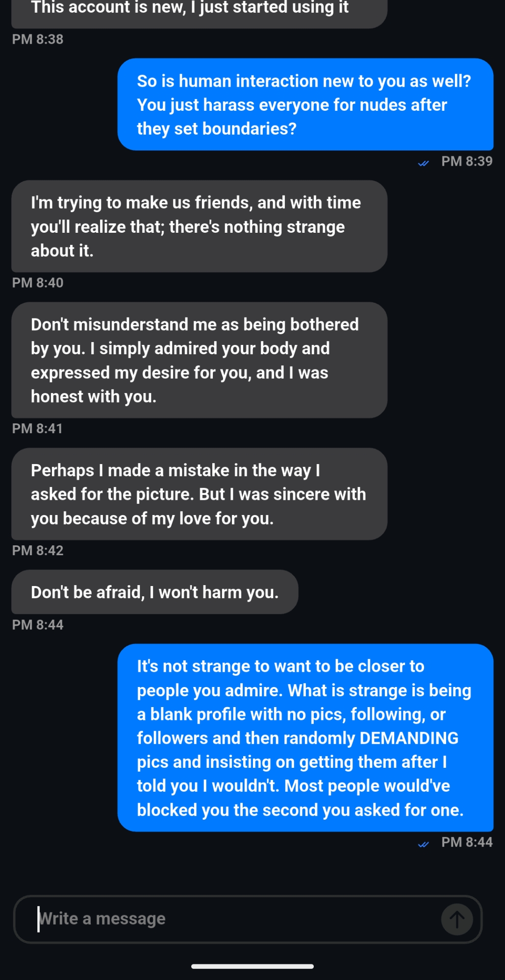Viewport: 505px width, 980px height.
Task: Tap PM 8:44 under "Don't be afraid" message
Action: 38,625
